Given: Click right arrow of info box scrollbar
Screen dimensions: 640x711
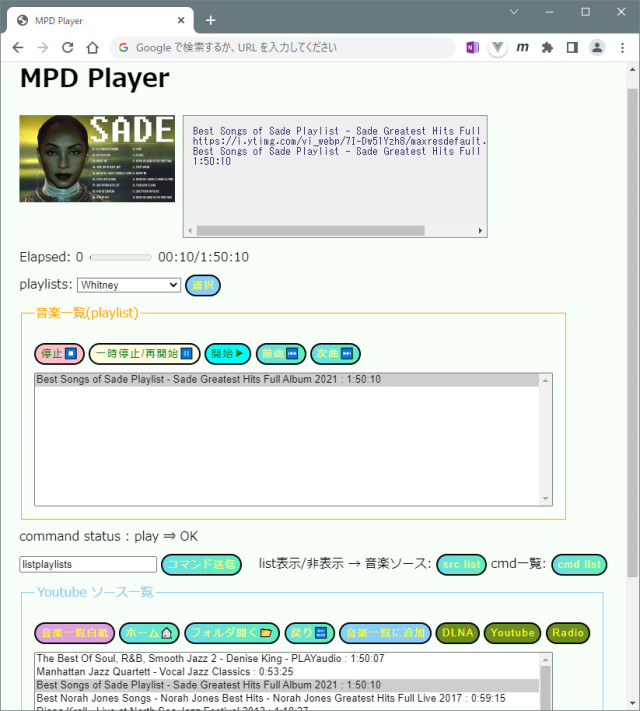Looking at the screenshot, I should [x=480, y=231].
